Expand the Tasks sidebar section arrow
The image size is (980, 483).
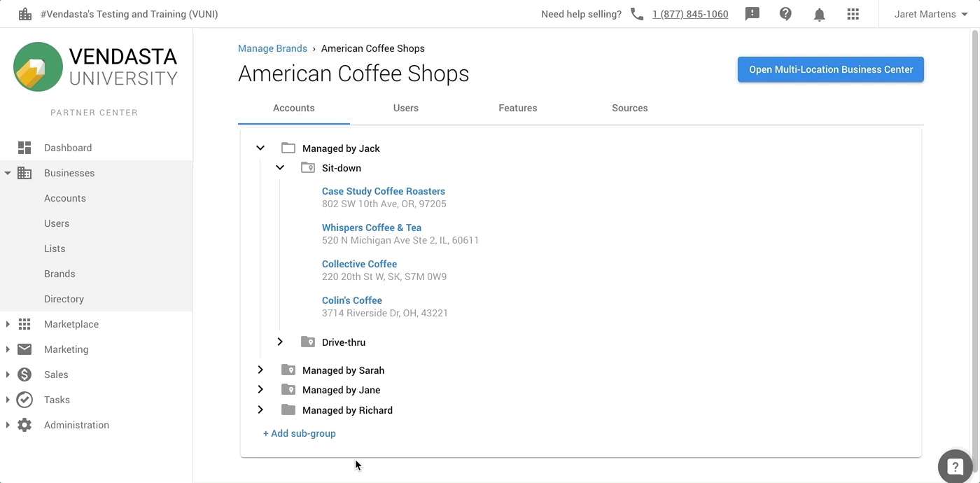tap(8, 400)
